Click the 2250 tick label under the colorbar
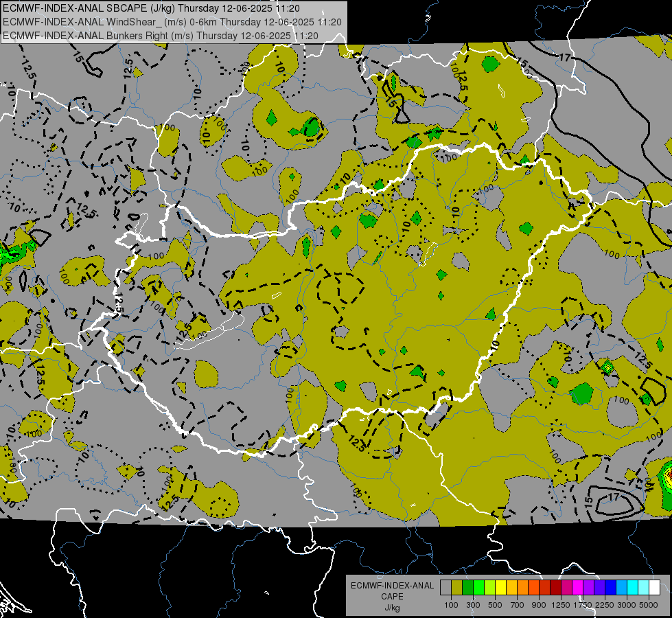Screen dimensions: 672x618 [605, 605]
